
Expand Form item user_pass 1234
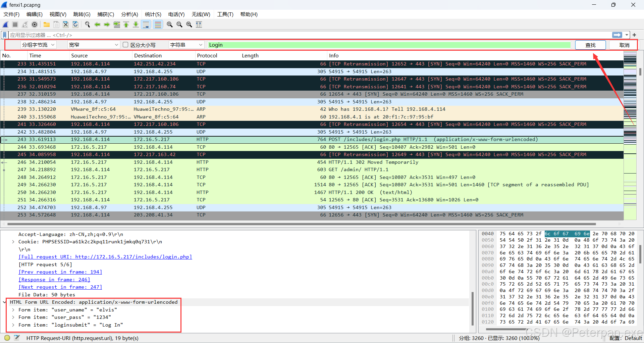13,317
